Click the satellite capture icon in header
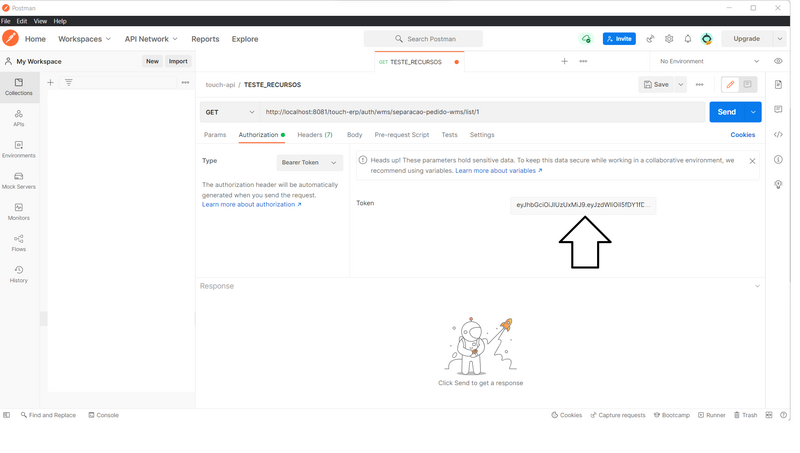Image resolution: width=800 pixels, height=453 pixels. tap(650, 39)
